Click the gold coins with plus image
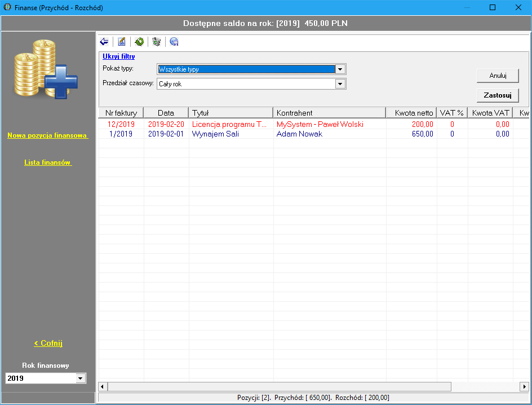The height and width of the screenshot is (405, 532). pyautogui.click(x=46, y=69)
